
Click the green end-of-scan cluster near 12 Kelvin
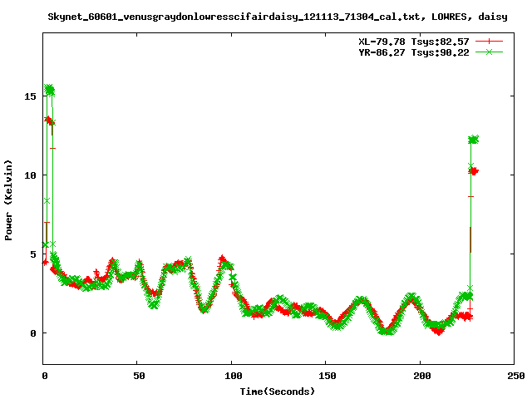click(473, 140)
